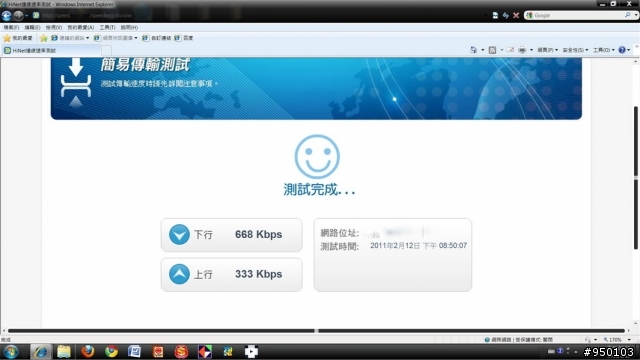
Task: Click the 簡易傳輸測試 banner title
Action: point(145,65)
